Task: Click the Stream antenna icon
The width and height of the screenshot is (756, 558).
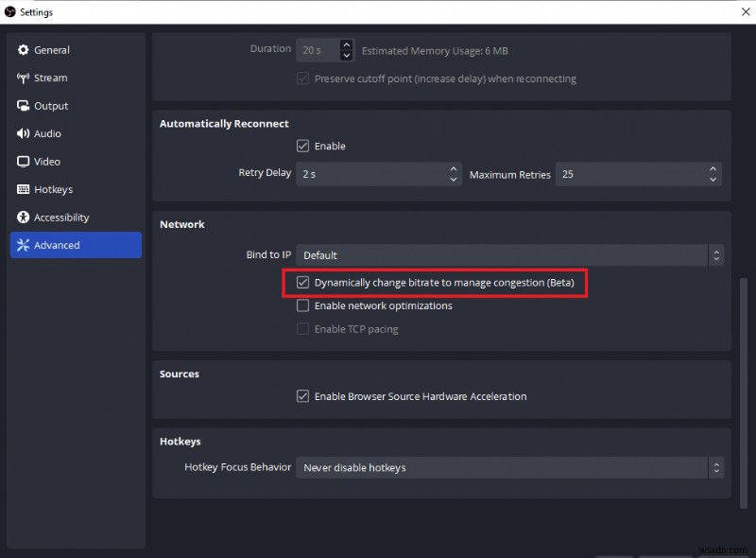Action: coord(23,78)
